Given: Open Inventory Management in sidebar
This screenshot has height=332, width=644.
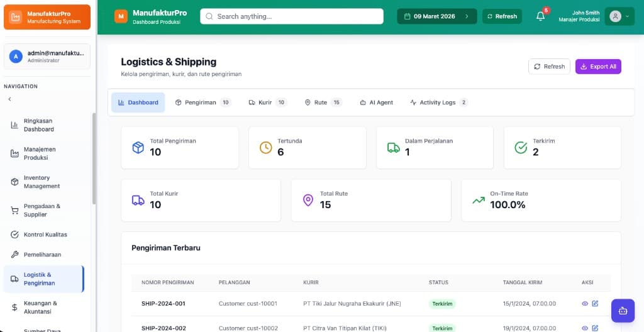Looking at the screenshot, I should [x=42, y=182].
